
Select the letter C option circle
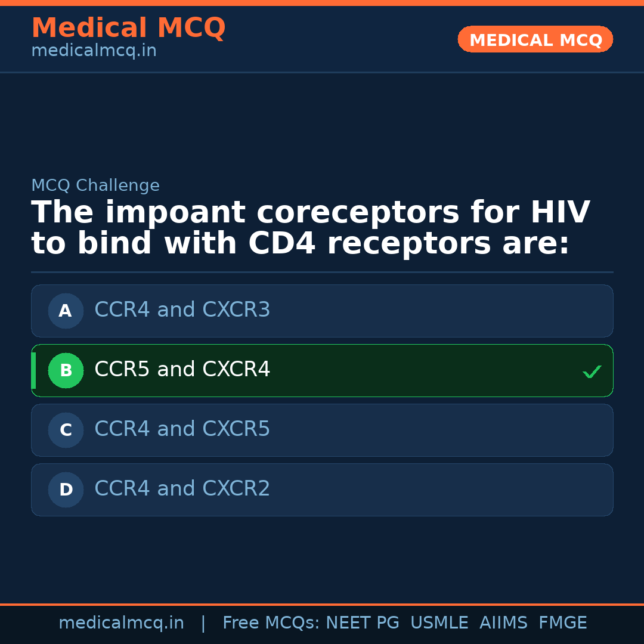pyautogui.click(x=66, y=430)
